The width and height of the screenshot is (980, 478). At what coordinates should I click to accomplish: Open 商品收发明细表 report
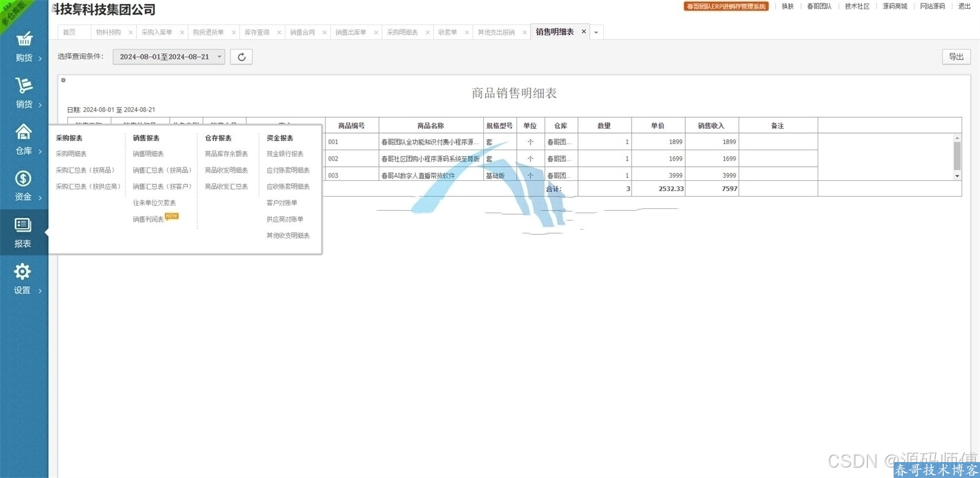pos(226,170)
